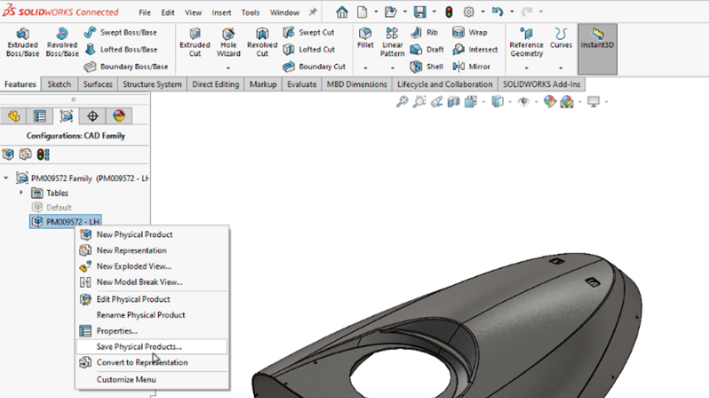Choose Boundary Cut
This screenshot has height=398, width=709.
[x=314, y=66]
